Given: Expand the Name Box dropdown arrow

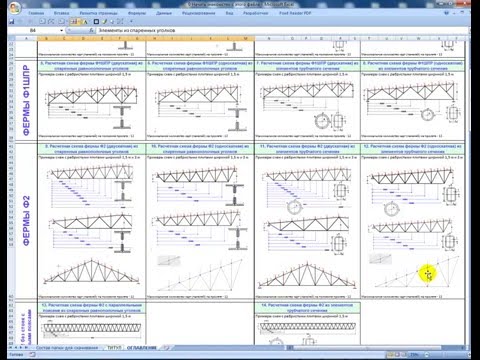Looking at the screenshot, I should (62, 30).
